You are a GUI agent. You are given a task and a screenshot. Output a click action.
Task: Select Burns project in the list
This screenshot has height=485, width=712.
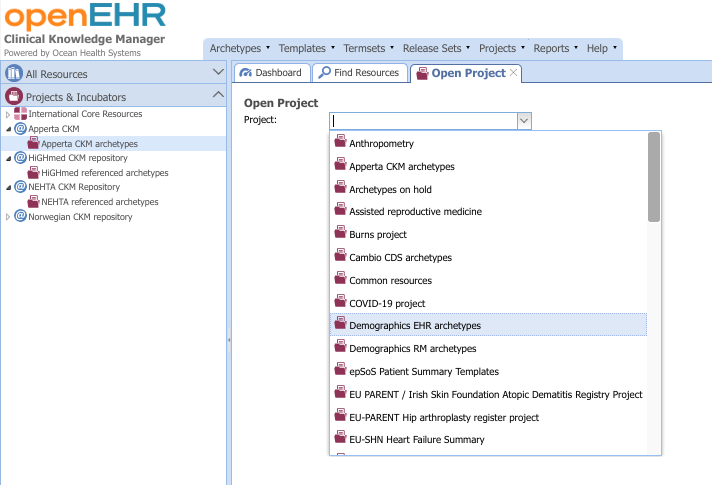click(x=488, y=234)
